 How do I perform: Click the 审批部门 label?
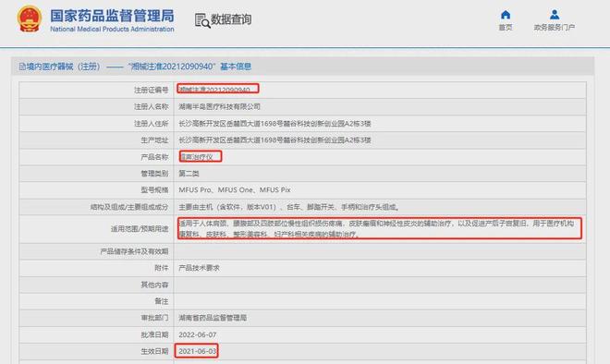click(x=155, y=318)
